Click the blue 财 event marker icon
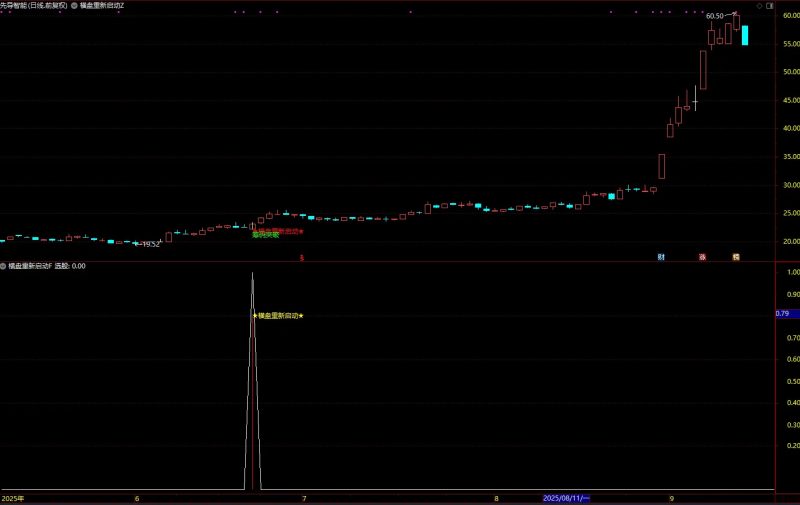 661,257
